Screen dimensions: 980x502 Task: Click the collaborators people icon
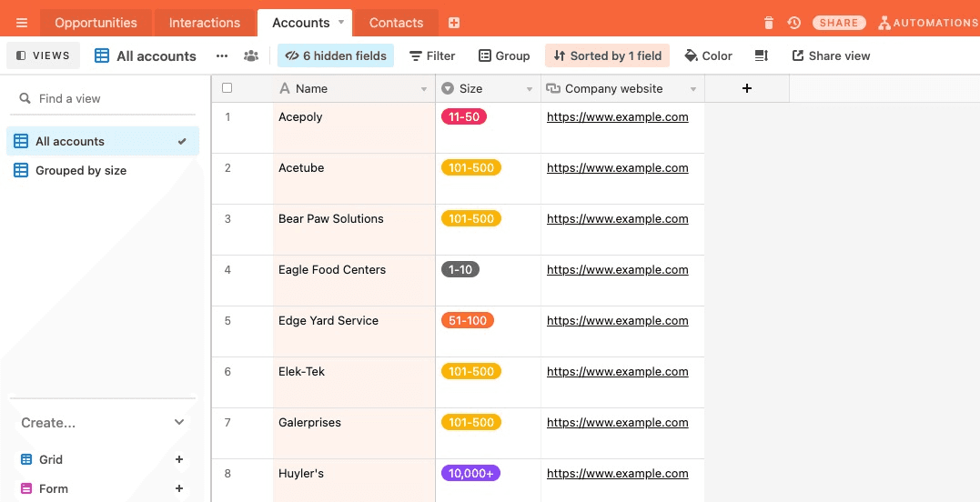250,55
